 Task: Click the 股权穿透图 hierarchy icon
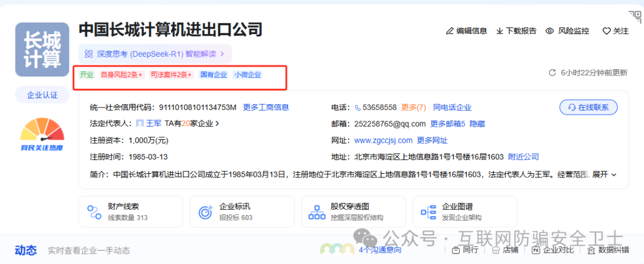pyautogui.click(x=317, y=212)
